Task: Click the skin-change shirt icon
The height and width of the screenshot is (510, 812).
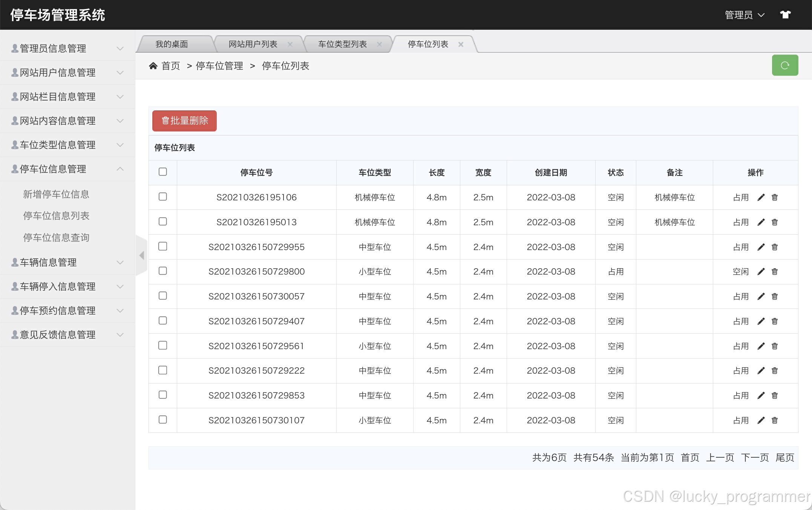Action: pyautogui.click(x=785, y=15)
